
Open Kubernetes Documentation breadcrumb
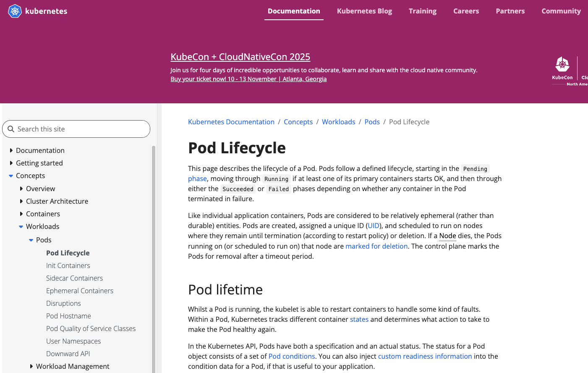pos(231,122)
